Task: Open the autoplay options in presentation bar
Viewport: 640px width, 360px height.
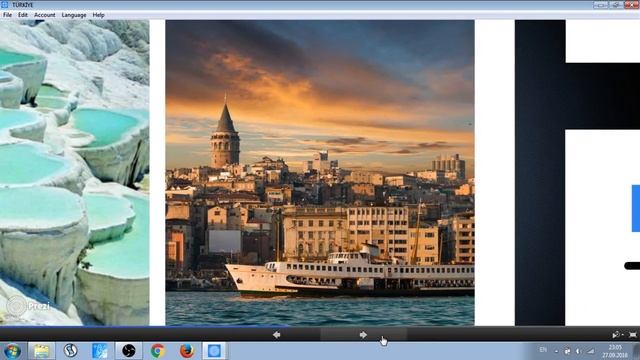Action: click(x=617, y=335)
